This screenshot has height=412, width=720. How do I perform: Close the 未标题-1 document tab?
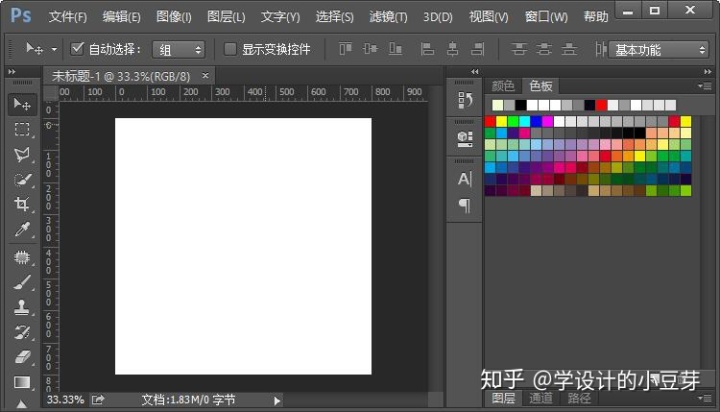[205, 75]
